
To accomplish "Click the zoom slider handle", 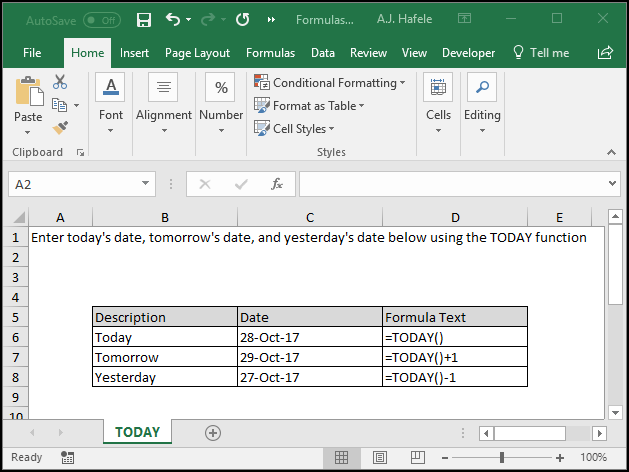I will coord(501,458).
